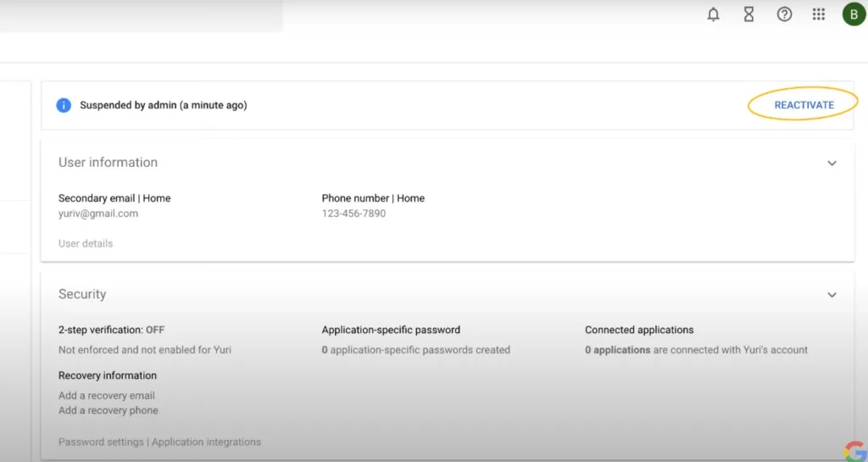Viewport: 868px width, 462px height.
Task: Select the secondary email yuriv@gmail.com
Action: 98,214
